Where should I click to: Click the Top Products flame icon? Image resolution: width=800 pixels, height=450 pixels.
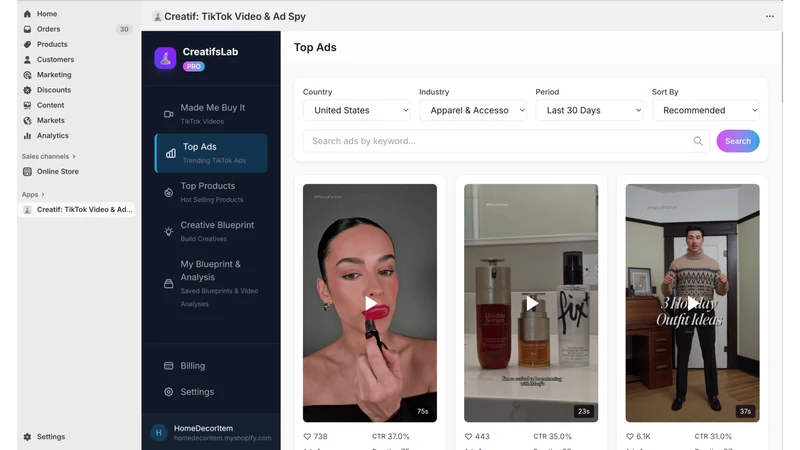pos(168,192)
